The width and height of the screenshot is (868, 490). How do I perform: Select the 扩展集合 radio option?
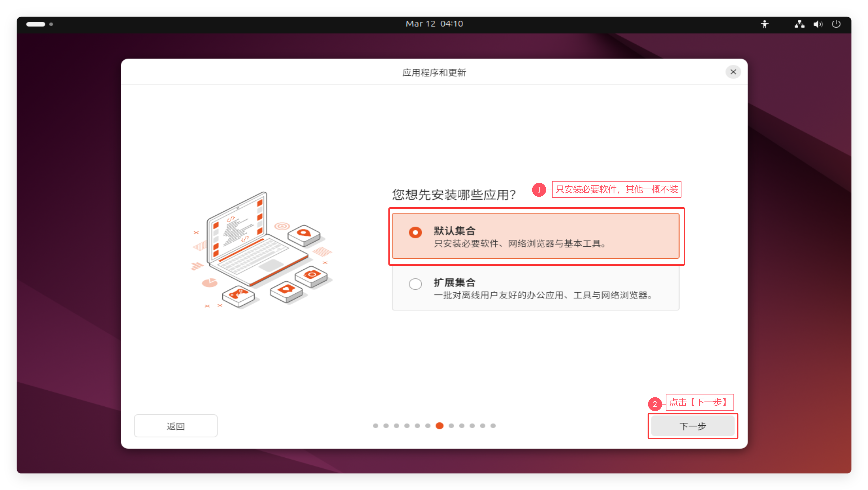click(415, 284)
